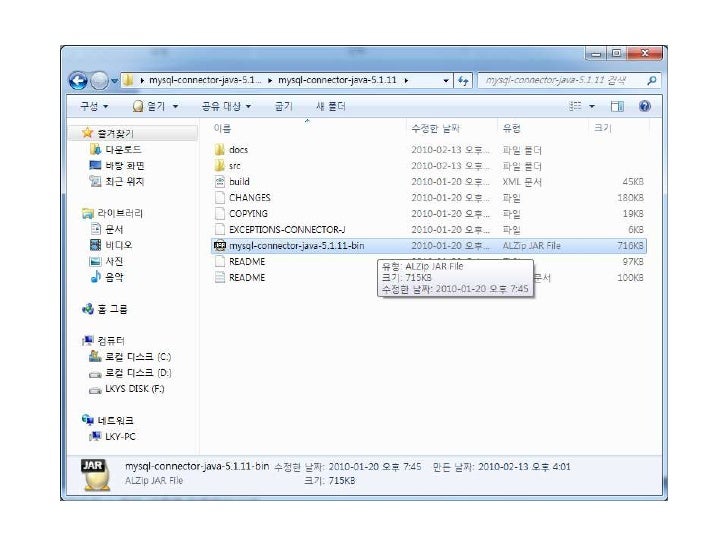
Task: Open the 음악 library
Action: point(114,278)
